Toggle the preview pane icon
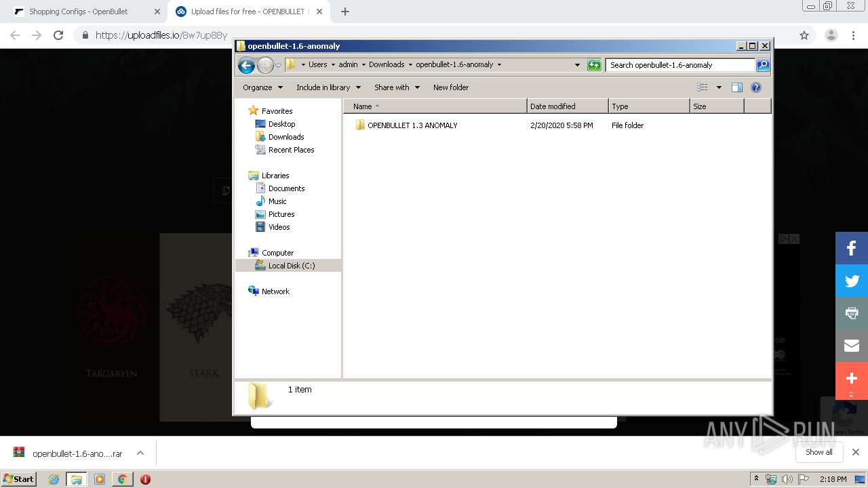The width and height of the screenshot is (868, 488). [x=737, y=87]
